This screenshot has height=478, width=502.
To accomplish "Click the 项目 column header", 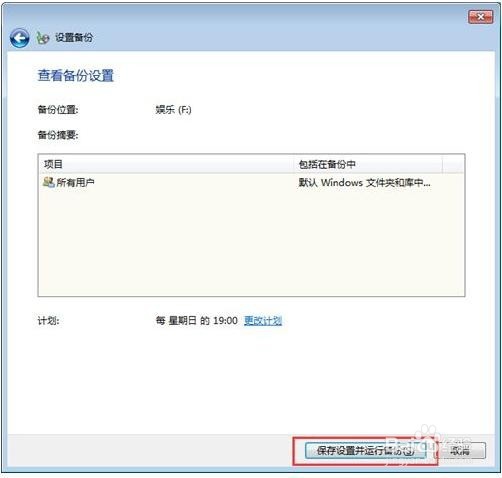I will coord(167,164).
